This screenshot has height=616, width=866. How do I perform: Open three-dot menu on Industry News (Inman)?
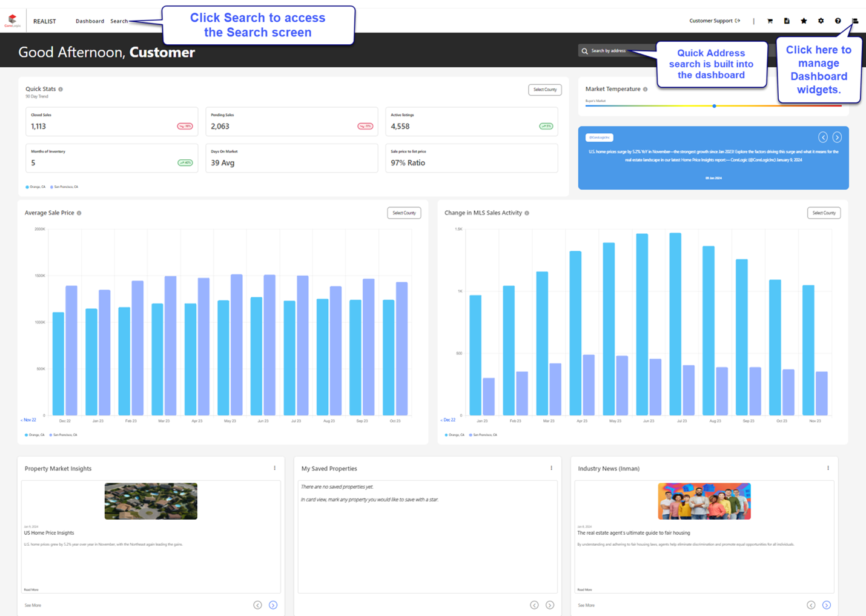(828, 468)
